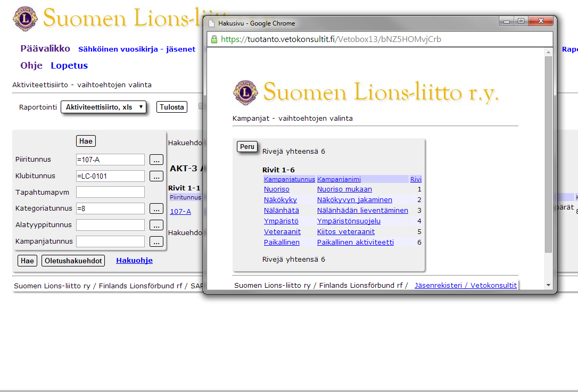This screenshot has height=392, width=578.
Task: Open the 'Jäsenrekisteri / Vetokonsultit' footer link
Action: click(x=466, y=285)
